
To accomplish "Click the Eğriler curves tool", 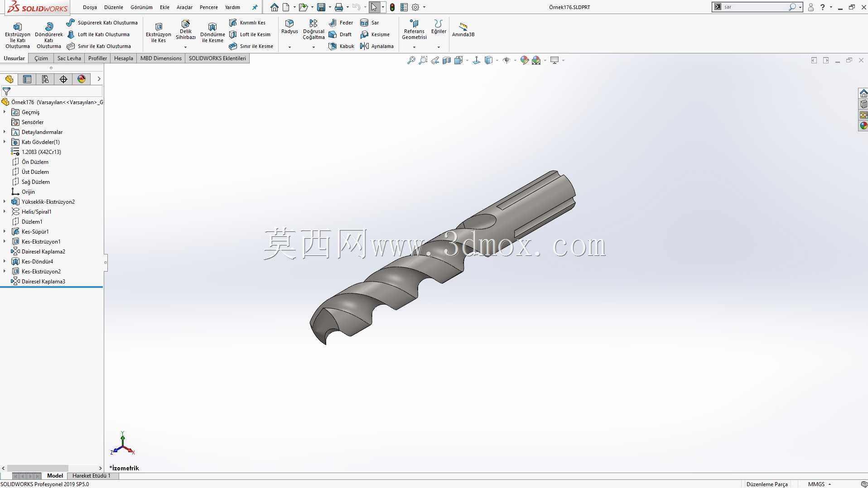I will click(x=439, y=27).
